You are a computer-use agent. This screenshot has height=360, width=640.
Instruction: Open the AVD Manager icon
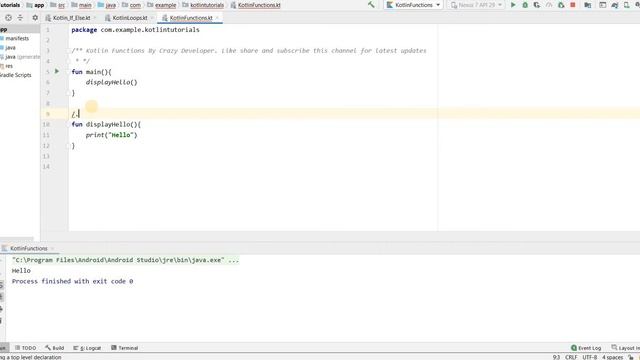(626, 5)
